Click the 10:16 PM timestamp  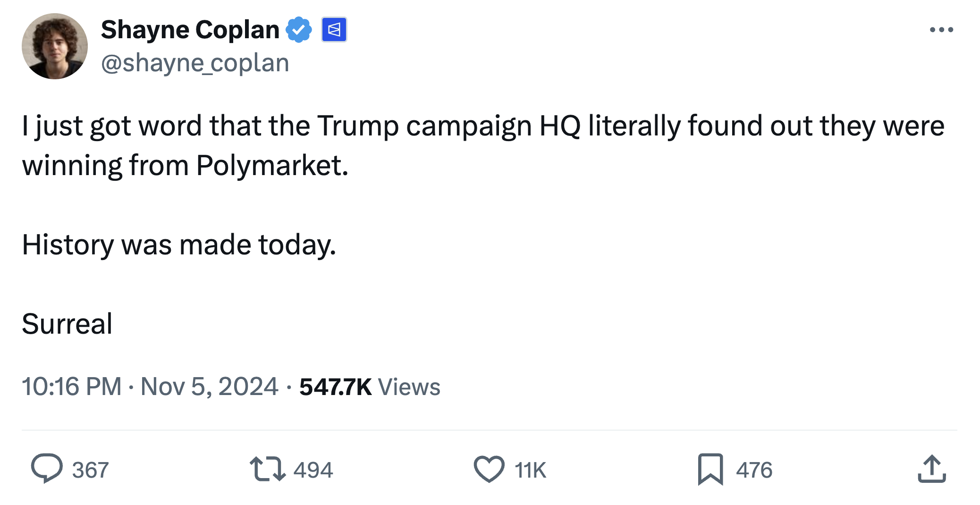(x=71, y=387)
